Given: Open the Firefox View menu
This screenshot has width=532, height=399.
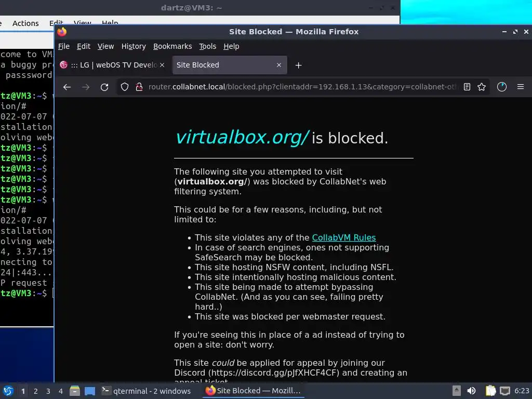Looking at the screenshot, I should [x=105, y=46].
